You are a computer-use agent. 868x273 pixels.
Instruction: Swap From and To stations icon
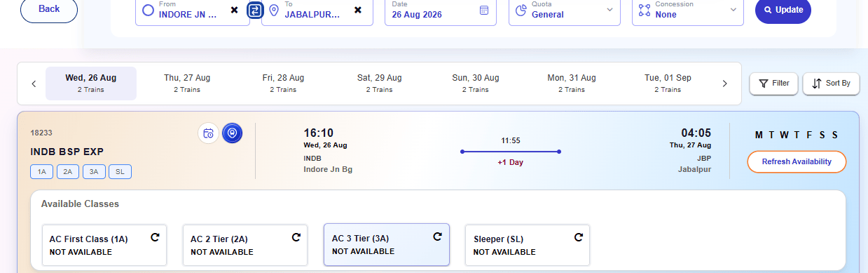[x=256, y=10]
